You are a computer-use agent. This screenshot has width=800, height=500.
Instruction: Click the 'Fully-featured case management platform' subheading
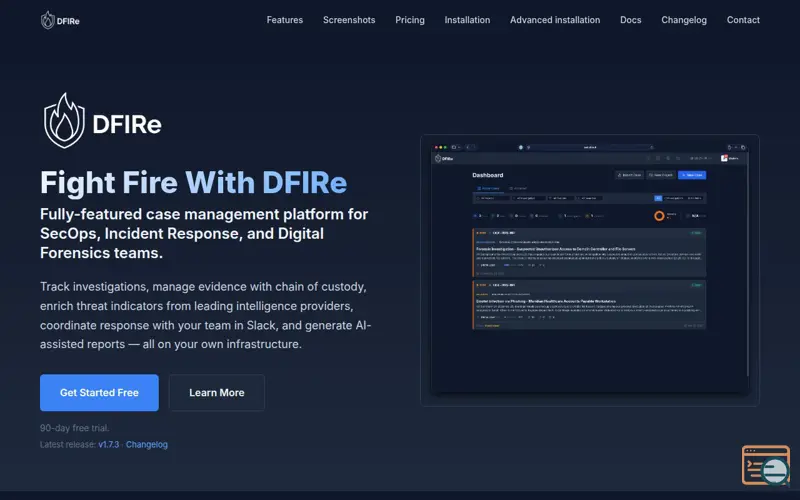pos(204,233)
